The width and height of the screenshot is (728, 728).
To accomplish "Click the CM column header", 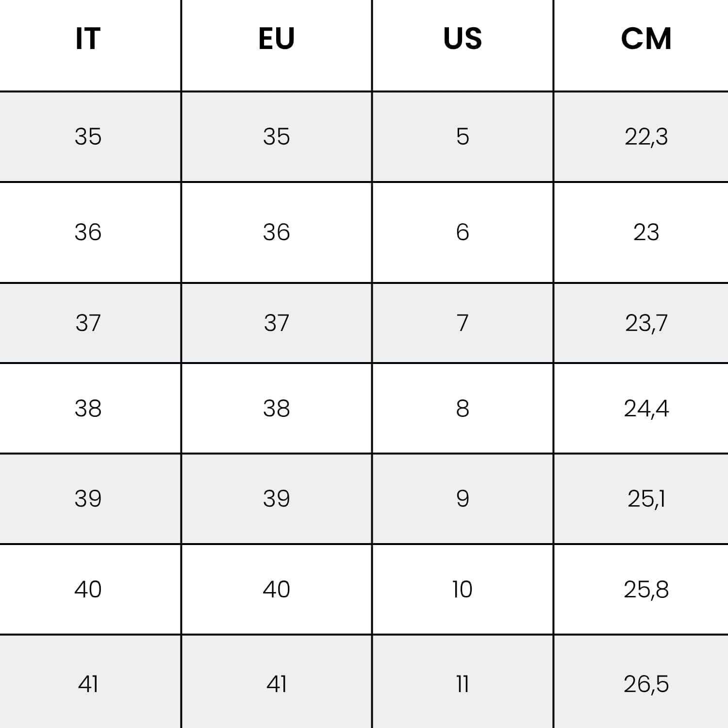I will (x=641, y=45).
